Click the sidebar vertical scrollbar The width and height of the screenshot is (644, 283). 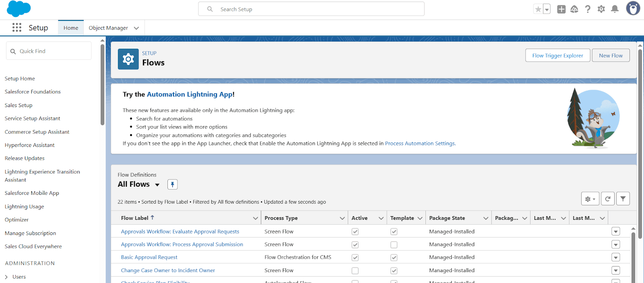[102, 85]
